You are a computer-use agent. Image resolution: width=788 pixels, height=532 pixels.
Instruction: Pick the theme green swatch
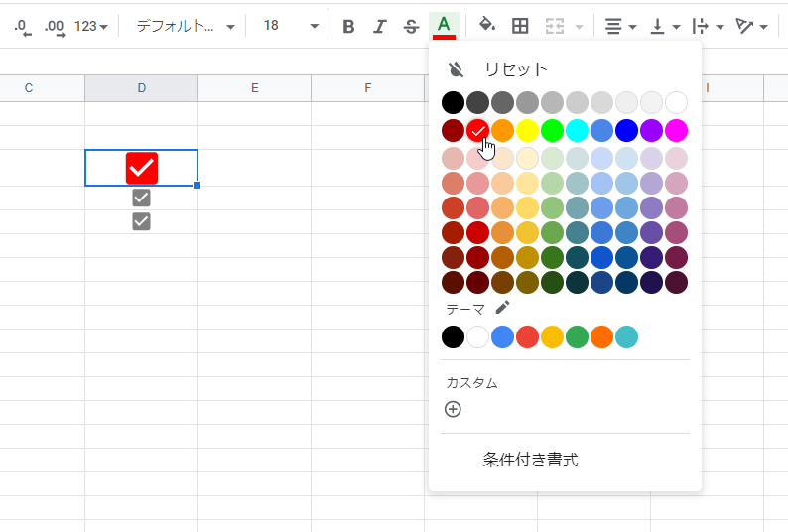(x=577, y=336)
